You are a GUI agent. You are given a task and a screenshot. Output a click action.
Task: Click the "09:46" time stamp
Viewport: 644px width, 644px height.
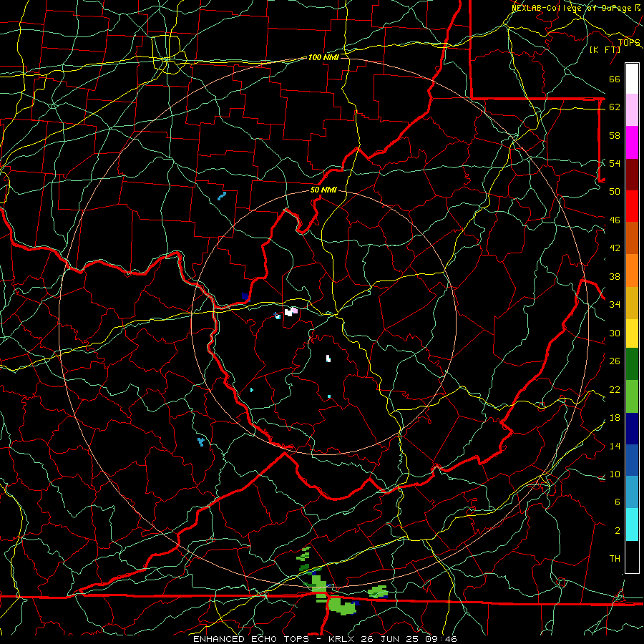click(441, 639)
